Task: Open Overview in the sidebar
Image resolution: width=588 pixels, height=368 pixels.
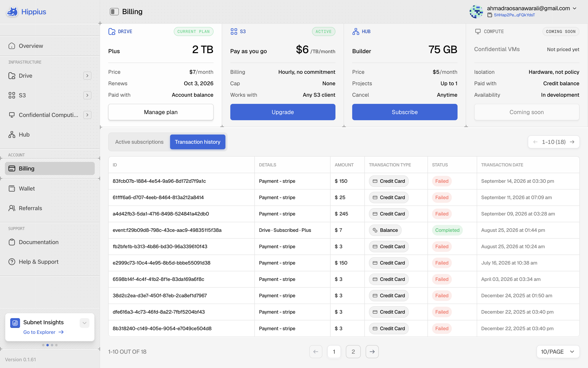Action: [x=50, y=46]
